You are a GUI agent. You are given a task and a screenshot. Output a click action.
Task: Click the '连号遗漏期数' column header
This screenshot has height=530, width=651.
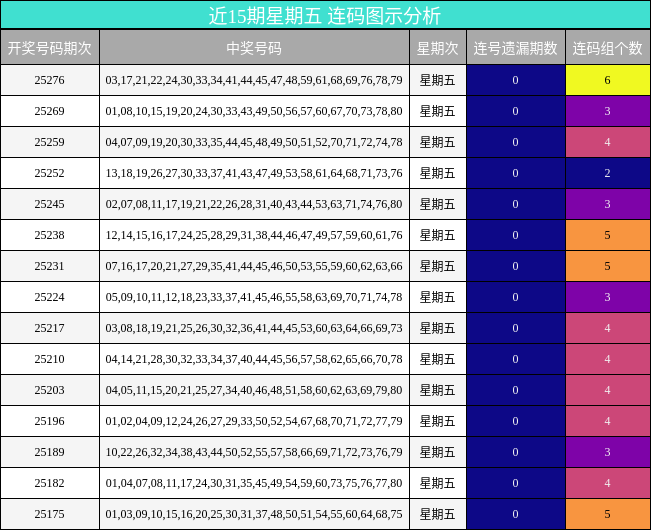tap(515, 48)
